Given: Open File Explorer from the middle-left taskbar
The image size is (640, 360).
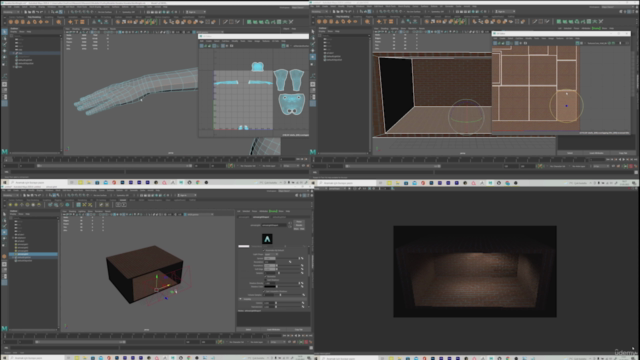Looking at the screenshot, I should tap(89, 182).
